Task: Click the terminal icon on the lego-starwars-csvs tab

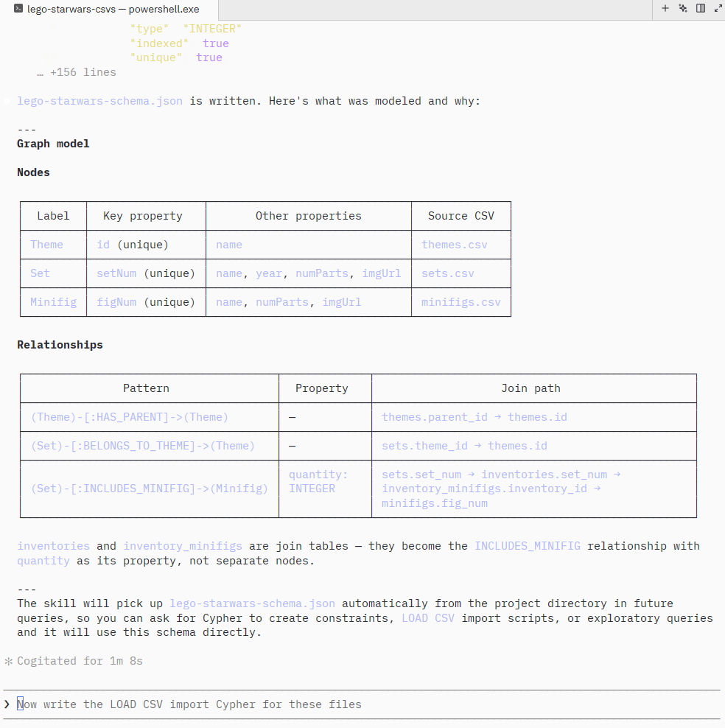Action: coord(18,9)
